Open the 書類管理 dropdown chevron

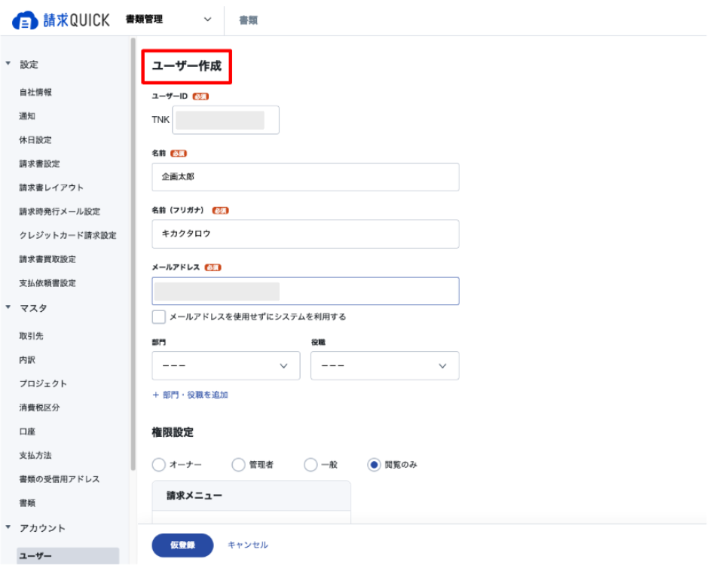pyautogui.click(x=207, y=20)
